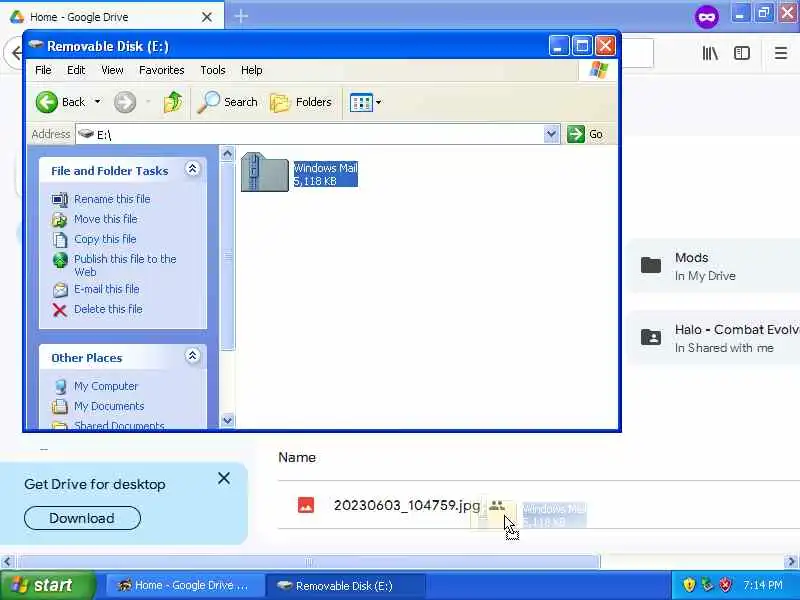Open the Edit menu
This screenshot has width=800, height=600.
(76, 70)
